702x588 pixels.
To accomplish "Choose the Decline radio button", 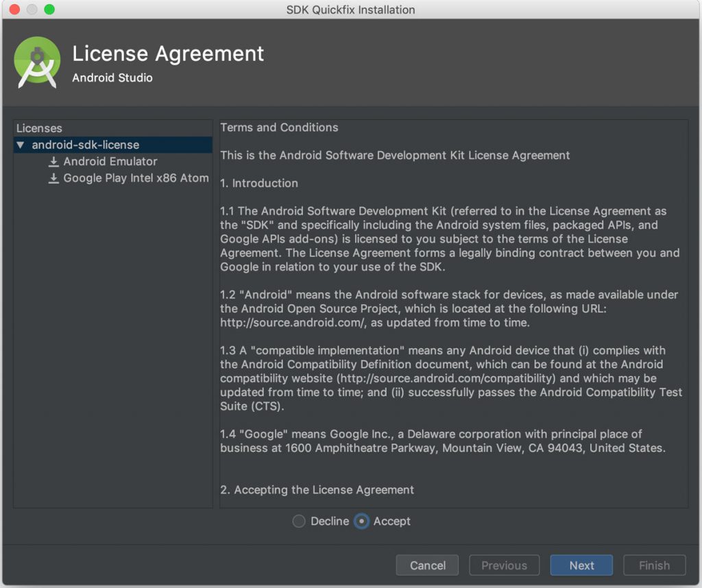I will (x=299, y=522).
